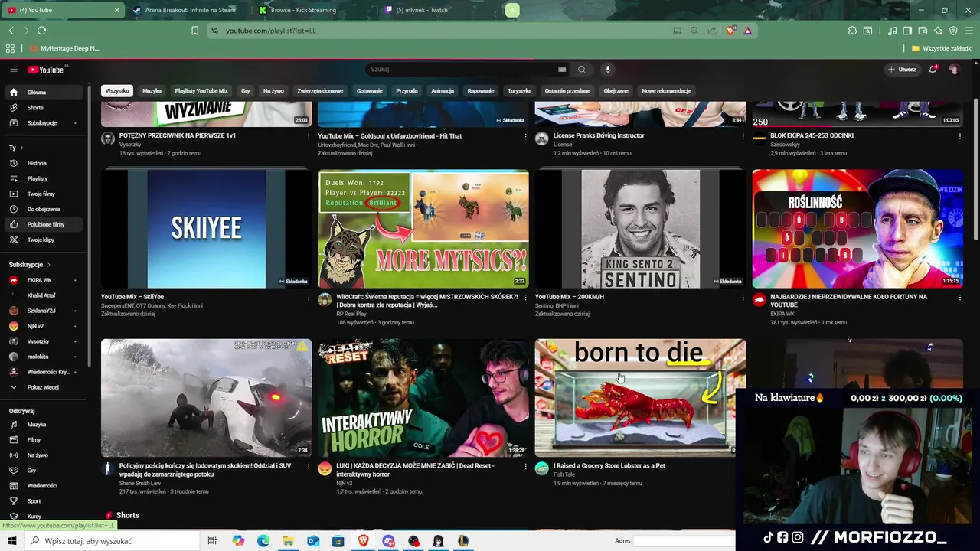Open MyHeritage Deep N... bookmark

click(64, 48)
